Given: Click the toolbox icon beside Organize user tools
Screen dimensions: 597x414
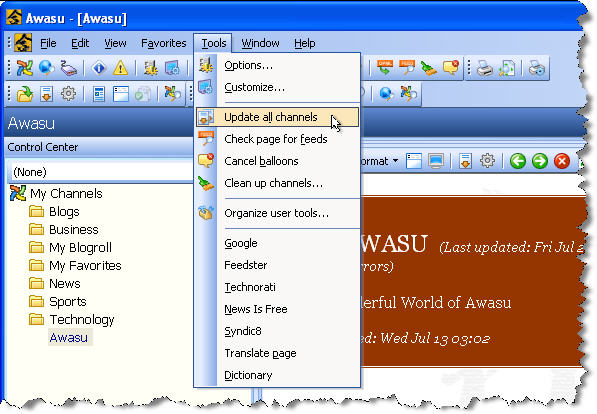Looking at the screenshot, I should [206, 213].
